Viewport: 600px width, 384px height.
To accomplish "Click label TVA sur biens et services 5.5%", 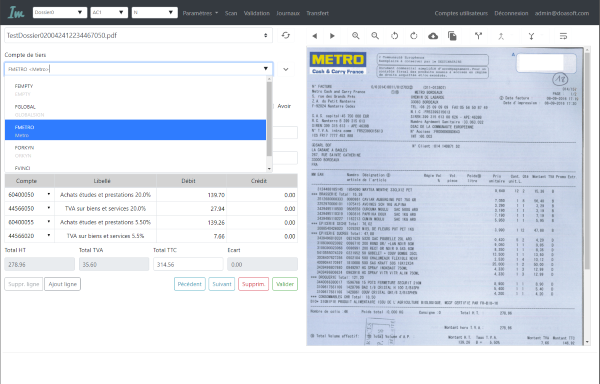I will [105, 236].
